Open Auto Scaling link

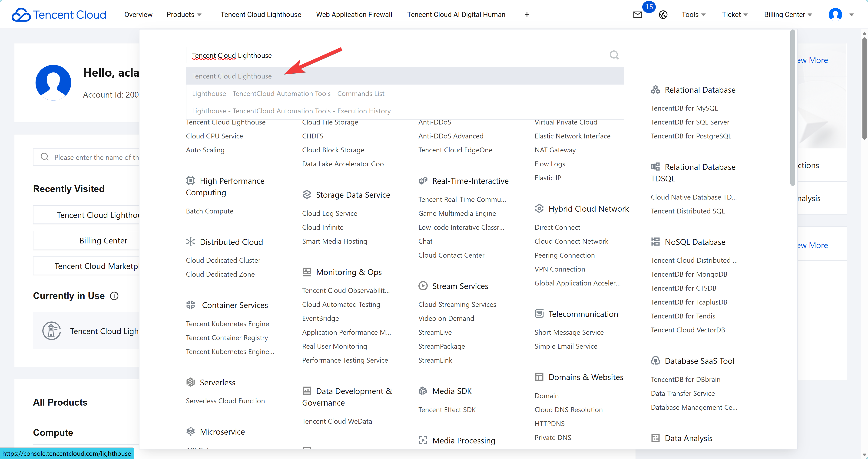pyautogui.click(x=205, y=150)
